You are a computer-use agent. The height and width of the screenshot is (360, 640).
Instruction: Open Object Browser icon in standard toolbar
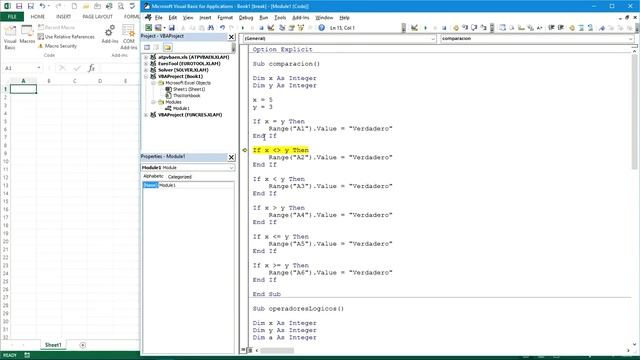301,28
